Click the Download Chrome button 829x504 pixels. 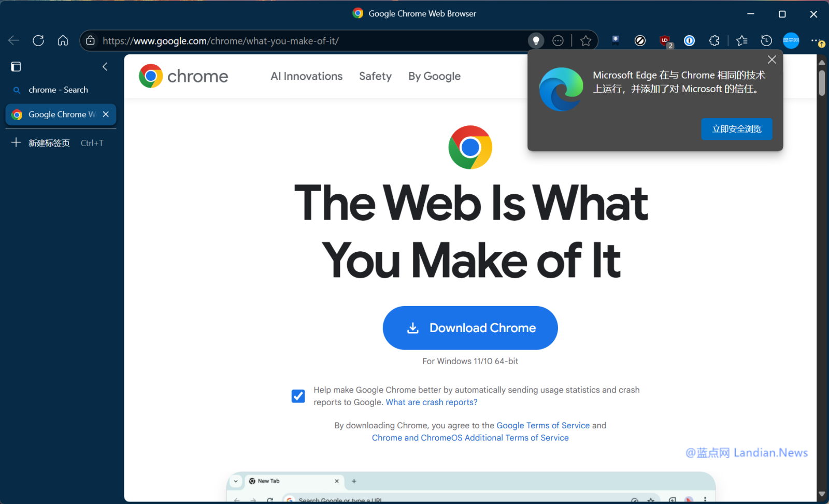pyautogui.click(x=470, y=328)
